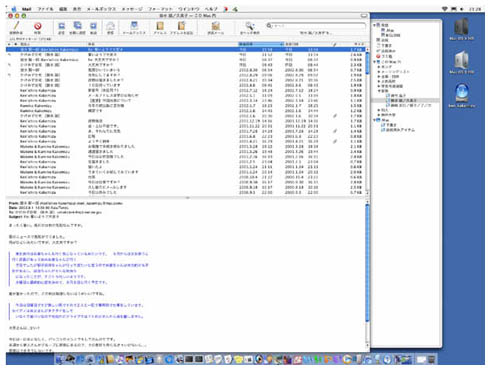Open the メッセージ menu
The height and width of the screenshot is (370, 490).
pos(132,9)
